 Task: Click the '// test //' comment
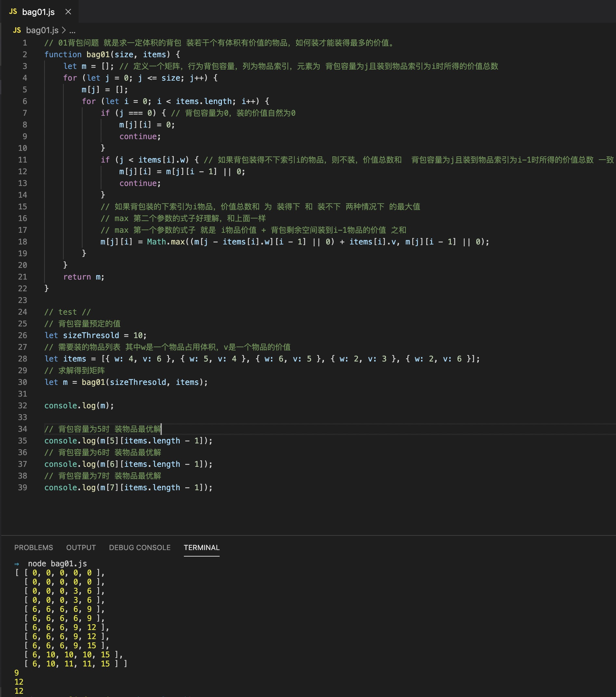[68, 312]
